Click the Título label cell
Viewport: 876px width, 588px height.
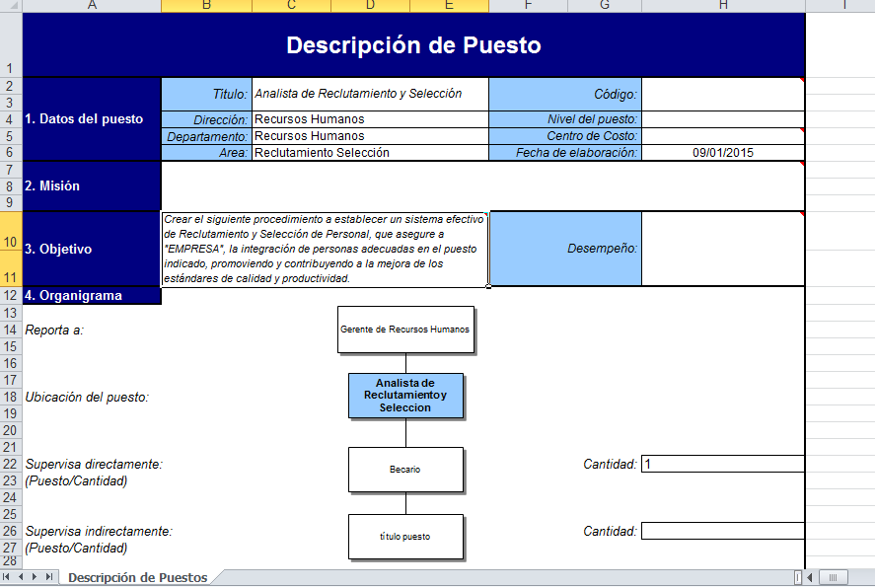(x=207, y=94)
